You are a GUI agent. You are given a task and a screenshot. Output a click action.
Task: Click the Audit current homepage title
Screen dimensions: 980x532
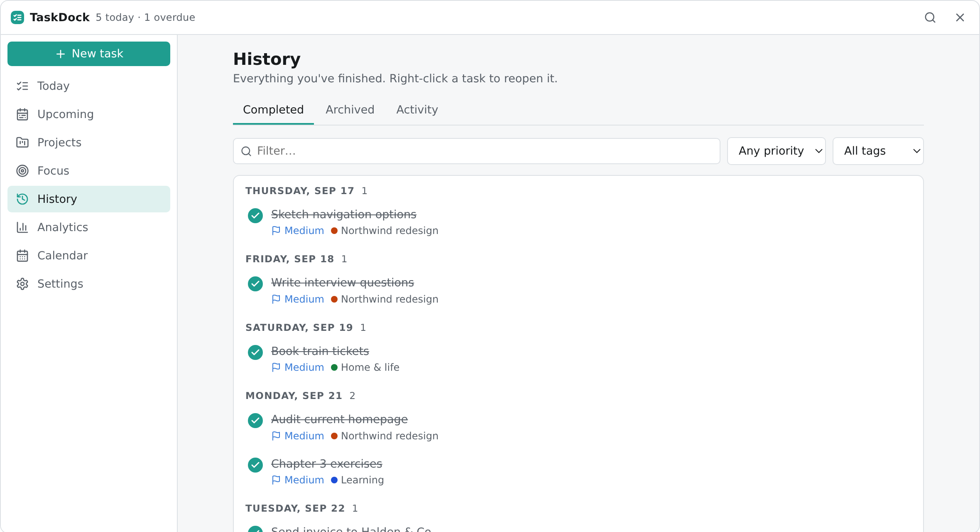point(339,419)
